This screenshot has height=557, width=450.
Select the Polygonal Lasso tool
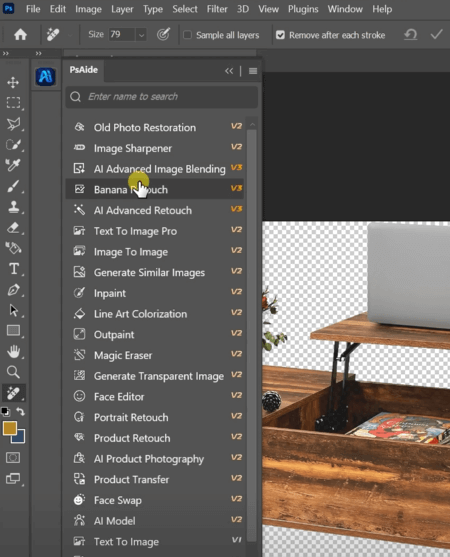pos(13,124)
